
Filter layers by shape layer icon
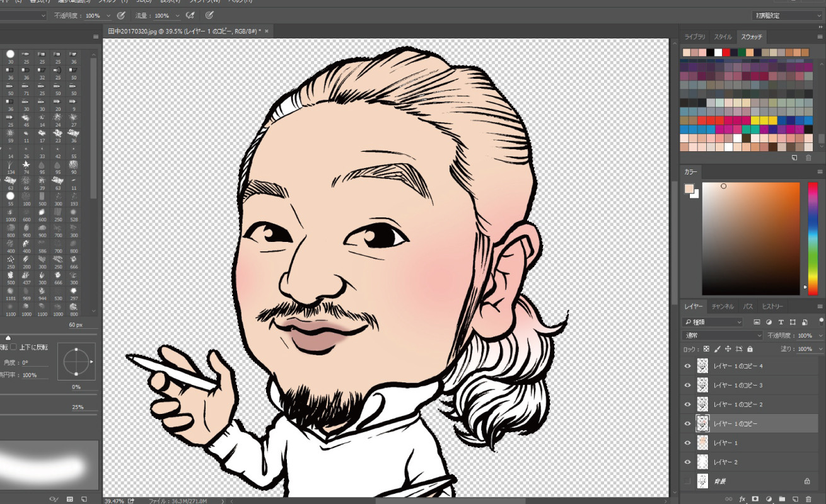tap(793, 322)
